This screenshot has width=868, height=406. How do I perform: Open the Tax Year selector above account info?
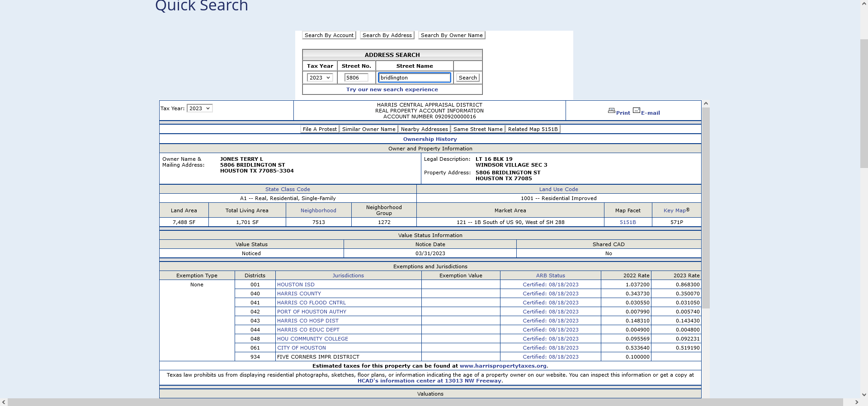tap(199, 108)
